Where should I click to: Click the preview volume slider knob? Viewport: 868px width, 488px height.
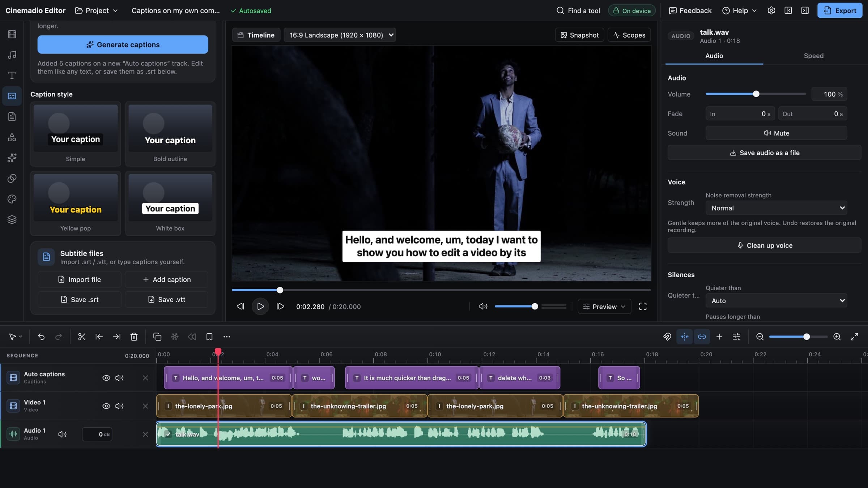click(535, 307)
